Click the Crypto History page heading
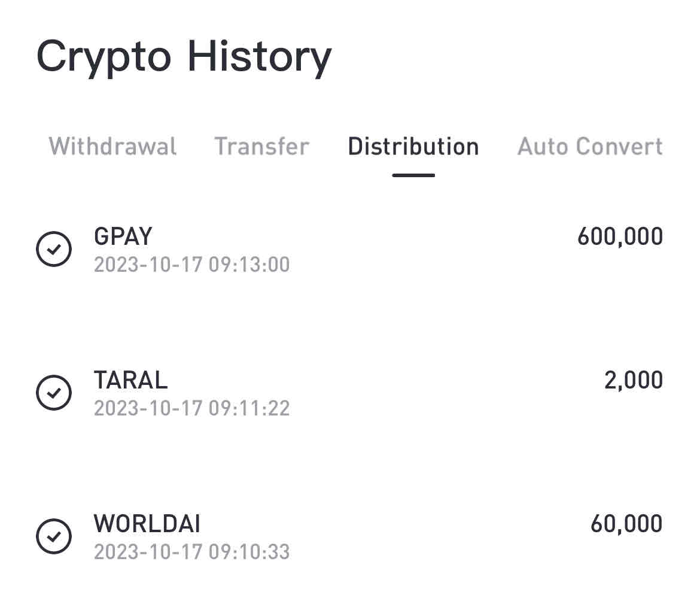 click(x=184, y=57)
